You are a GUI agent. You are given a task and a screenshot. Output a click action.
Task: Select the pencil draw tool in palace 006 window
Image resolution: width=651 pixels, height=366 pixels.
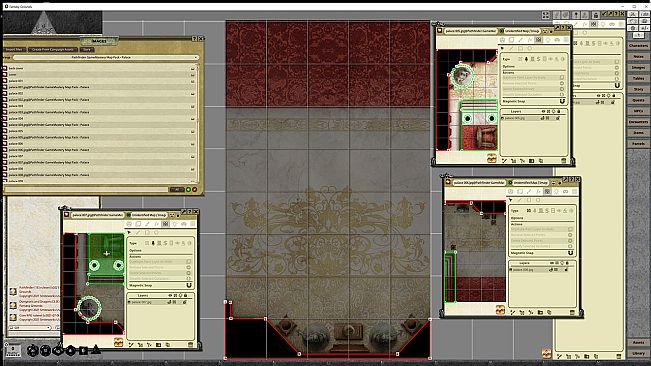[x=529, y=191]
